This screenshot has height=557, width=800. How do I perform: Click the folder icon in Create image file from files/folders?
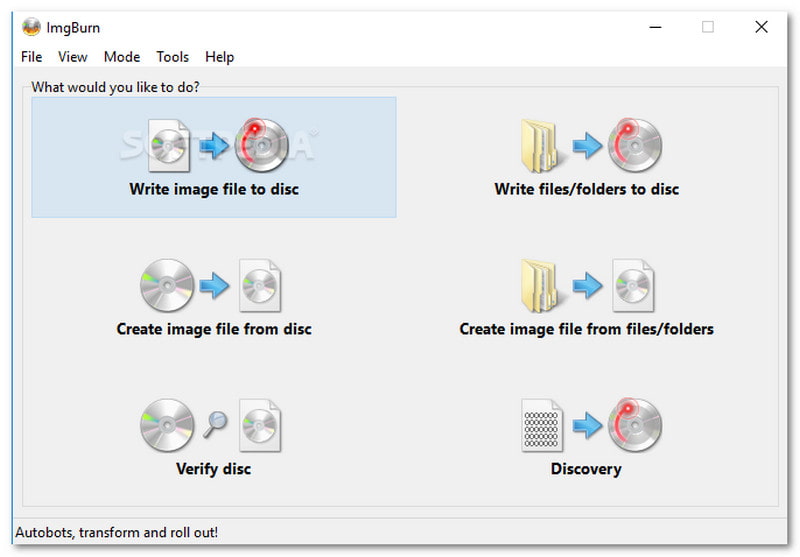[541, 286]
